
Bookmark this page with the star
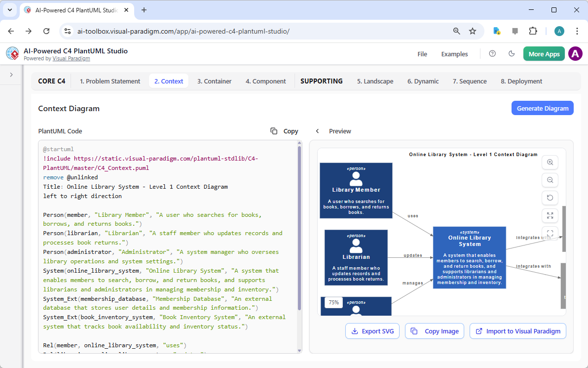473,31
